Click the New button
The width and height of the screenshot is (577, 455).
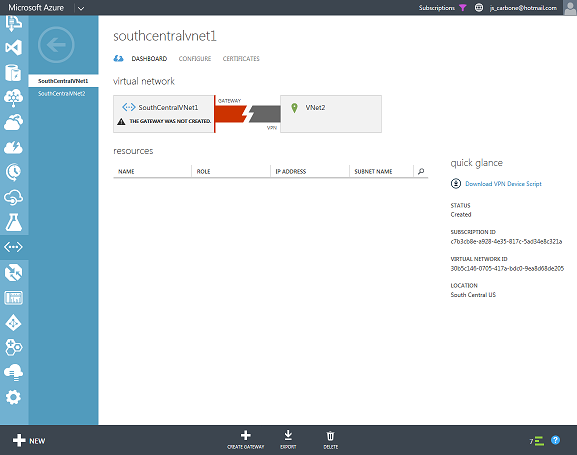coord(29,440)
